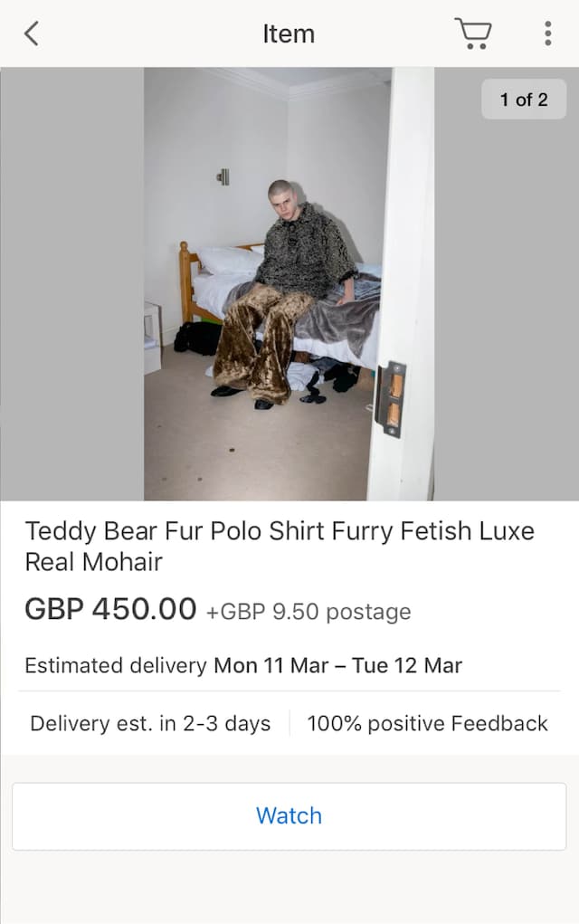
Task: Tap the +GBP 9.50 postage text
Action: [308, 612]
